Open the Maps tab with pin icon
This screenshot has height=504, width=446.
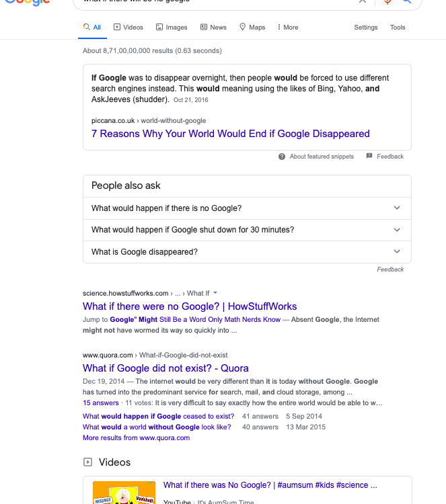252,28
